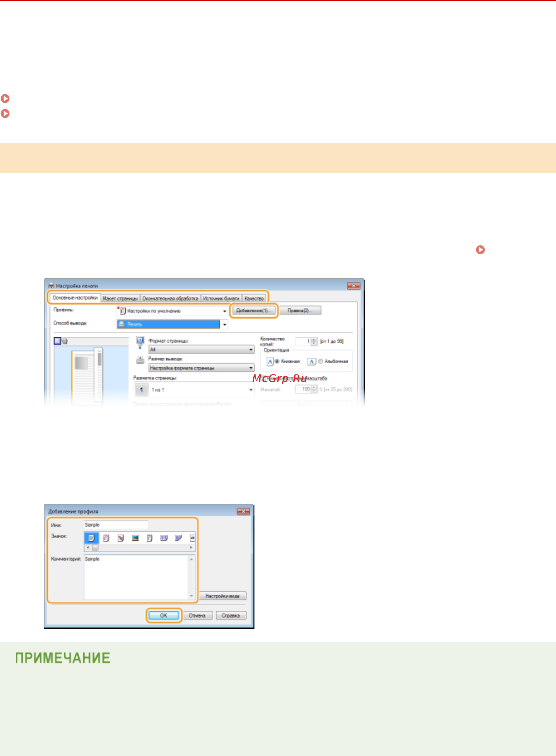Screen dimensions: 556x756
Task: Open the Размер вывода dropdown
Action: pos(202,368)
